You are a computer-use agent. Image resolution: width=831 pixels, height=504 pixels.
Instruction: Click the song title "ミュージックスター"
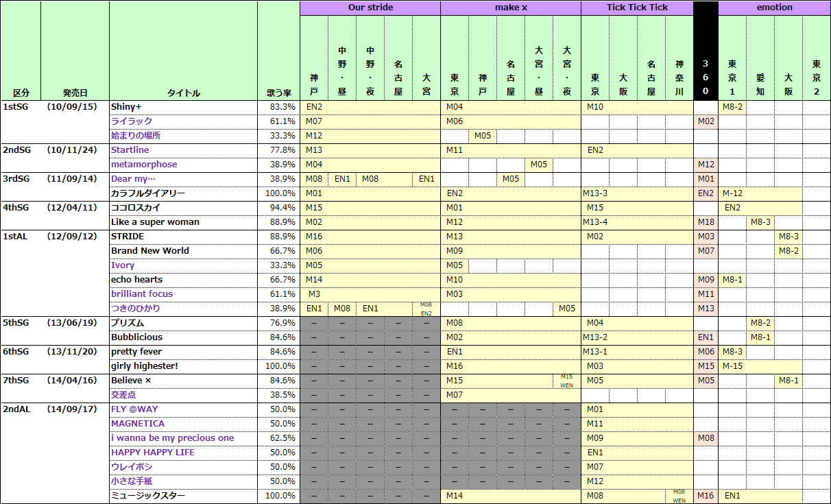[x=148, y=496]
